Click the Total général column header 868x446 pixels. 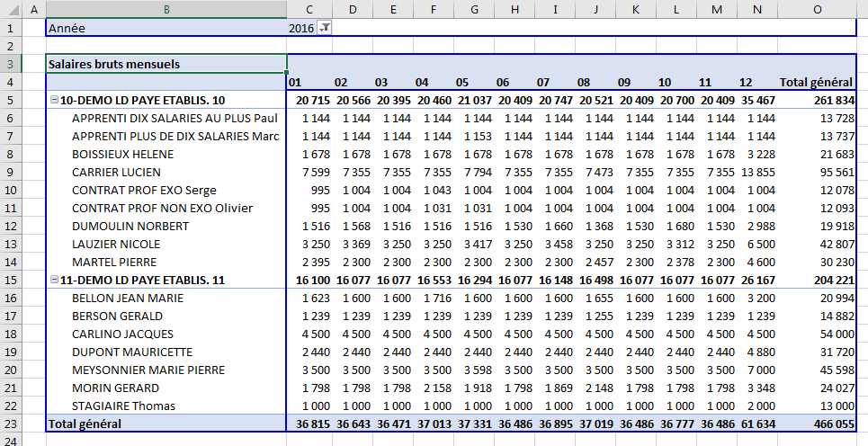817,83
